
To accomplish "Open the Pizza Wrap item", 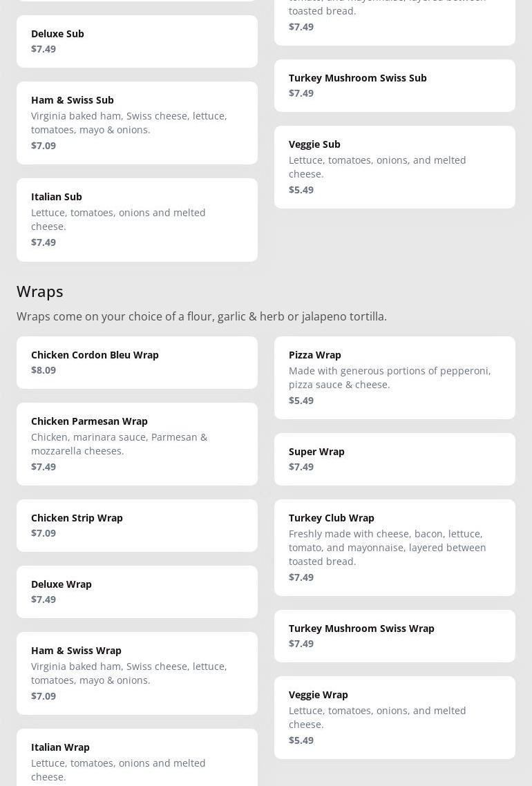I will (x=395, y=378).
